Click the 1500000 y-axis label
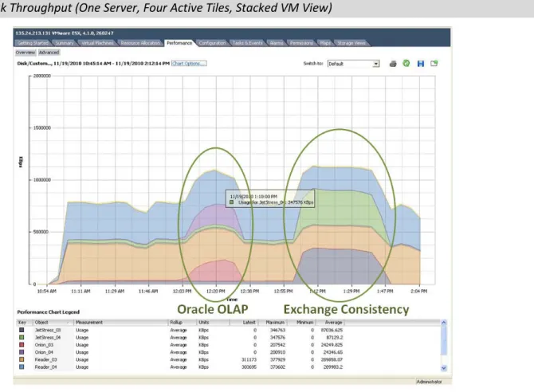The height and width of the screenshot is (392, 534). point(42,127)
